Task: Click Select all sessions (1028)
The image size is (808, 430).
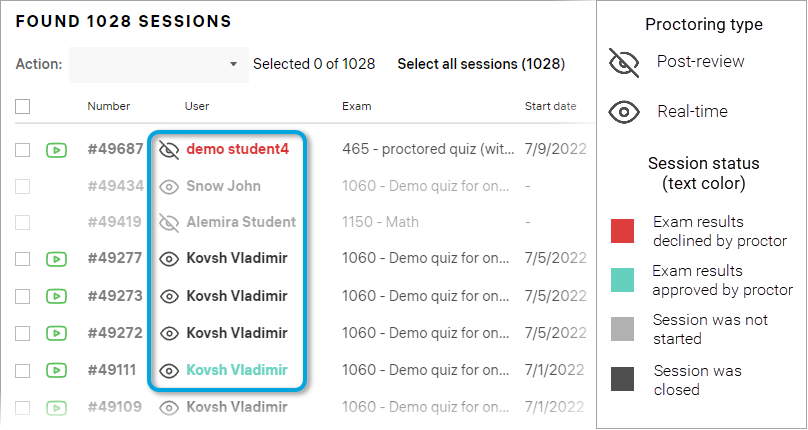Action: [481, 64]
